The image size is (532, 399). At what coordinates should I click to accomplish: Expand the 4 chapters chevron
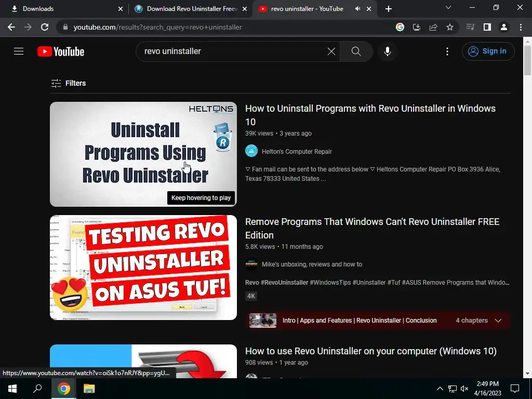point(498,320)
